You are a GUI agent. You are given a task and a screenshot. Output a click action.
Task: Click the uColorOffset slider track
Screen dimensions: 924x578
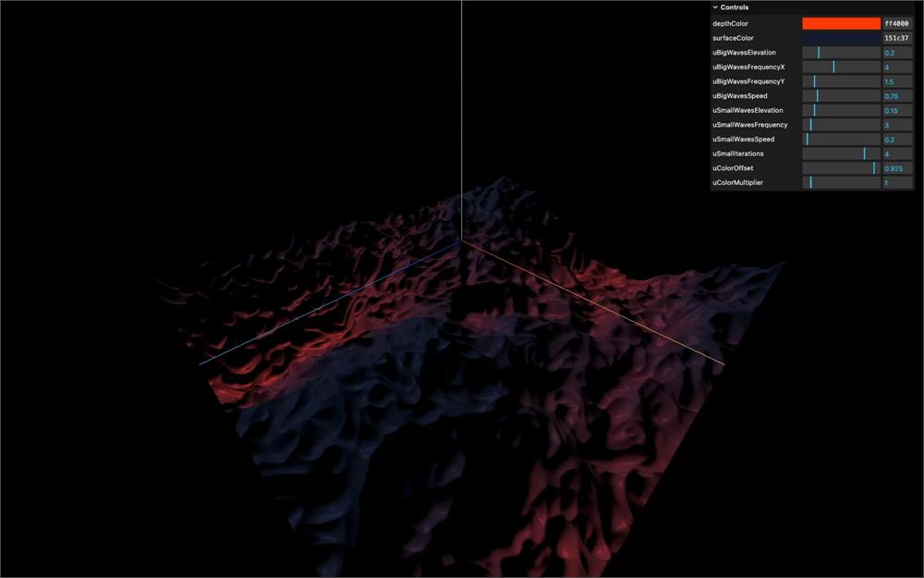pyautogui.click(x=841, y=168)
